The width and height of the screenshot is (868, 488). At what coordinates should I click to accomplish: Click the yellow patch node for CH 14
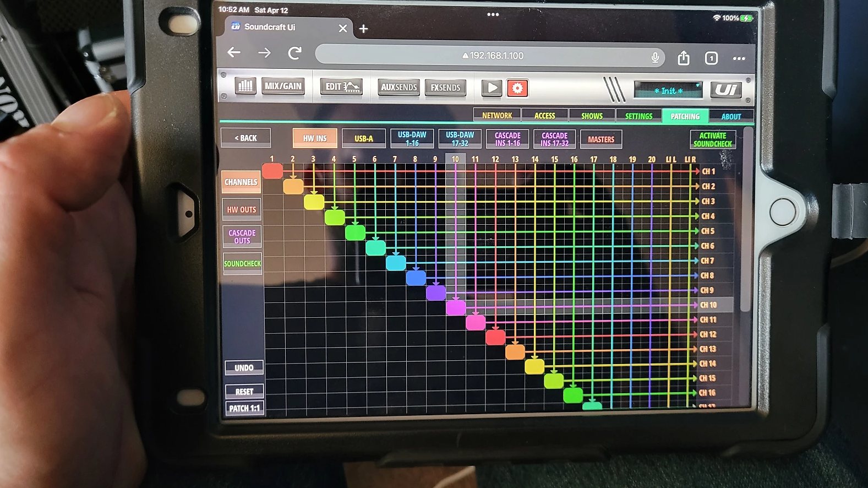[534, 366]
